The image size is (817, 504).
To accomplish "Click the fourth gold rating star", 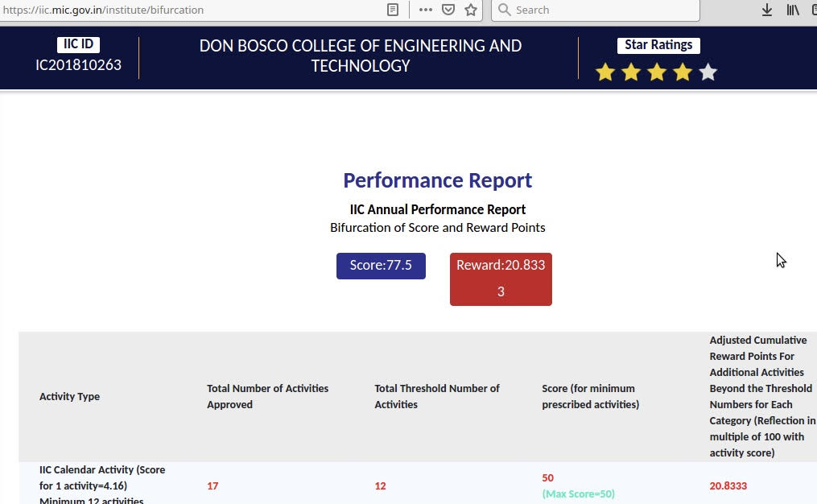I will click(683, 72).
